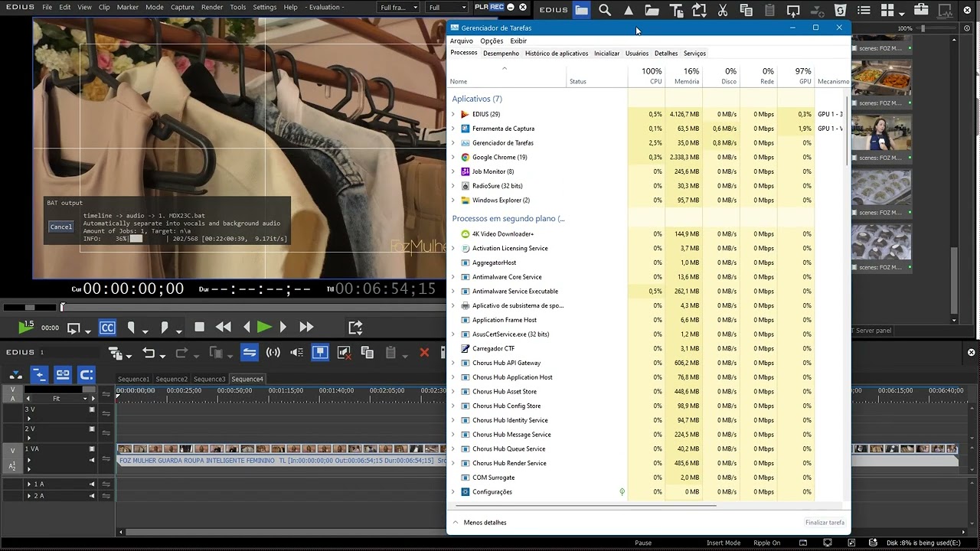Sort processes by the Memória column
This screenshot has height=551, width=980.
pos(684,76)
